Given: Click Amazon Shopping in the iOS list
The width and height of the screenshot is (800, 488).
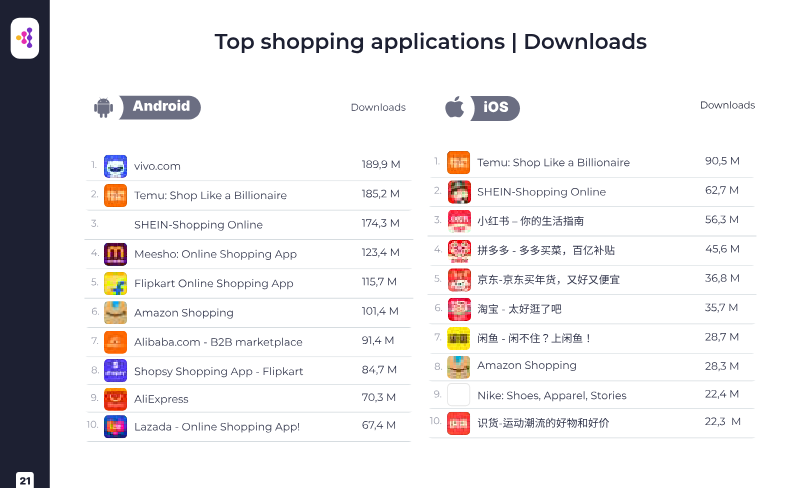Looking at the screenshot, I should [526, 366].
